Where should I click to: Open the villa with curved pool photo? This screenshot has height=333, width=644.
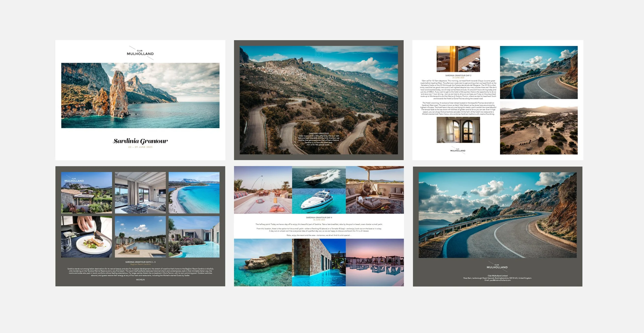194,237
